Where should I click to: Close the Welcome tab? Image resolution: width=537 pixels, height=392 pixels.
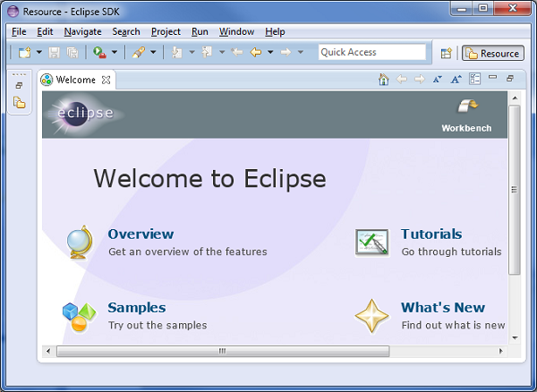[x=107, y=81]
